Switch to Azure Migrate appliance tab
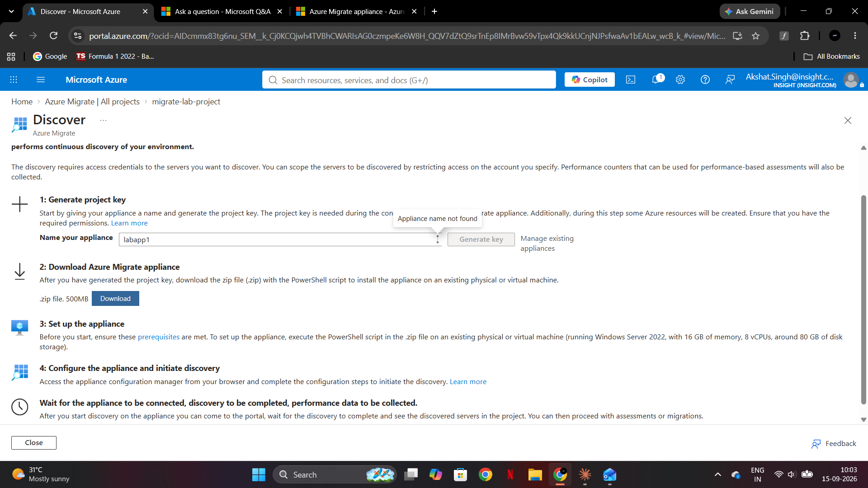 click(356, 11)
